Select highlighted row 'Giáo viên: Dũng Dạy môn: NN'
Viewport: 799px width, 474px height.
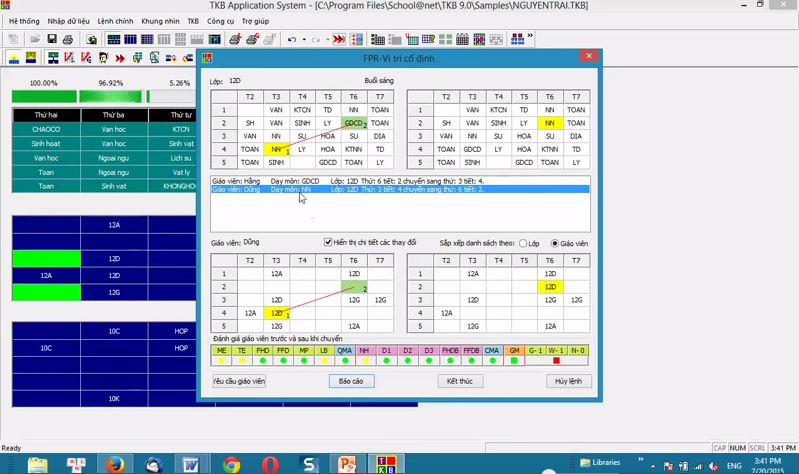[400, 189]
